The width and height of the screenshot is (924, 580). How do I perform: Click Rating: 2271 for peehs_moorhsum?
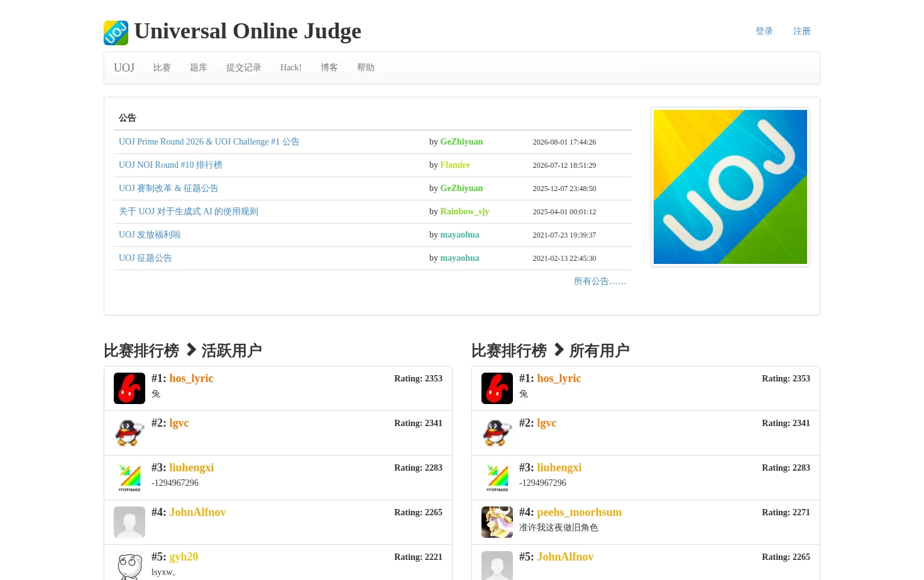tap(786, 512)
